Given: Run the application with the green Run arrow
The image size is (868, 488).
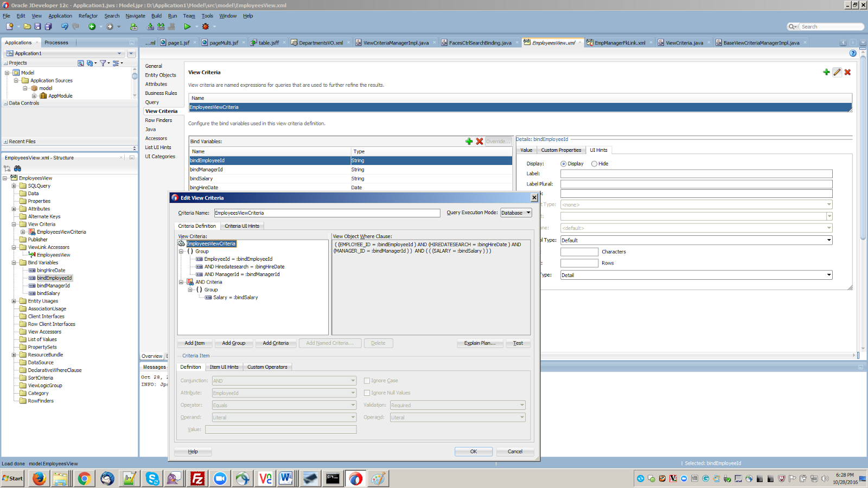Looking at the screenshot, I should 187,26.
